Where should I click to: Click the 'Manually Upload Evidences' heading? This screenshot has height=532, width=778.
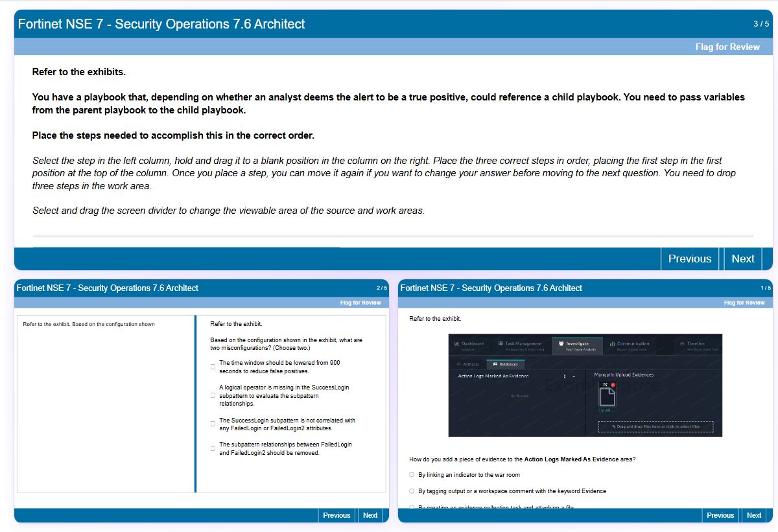(x=624, y=375)
